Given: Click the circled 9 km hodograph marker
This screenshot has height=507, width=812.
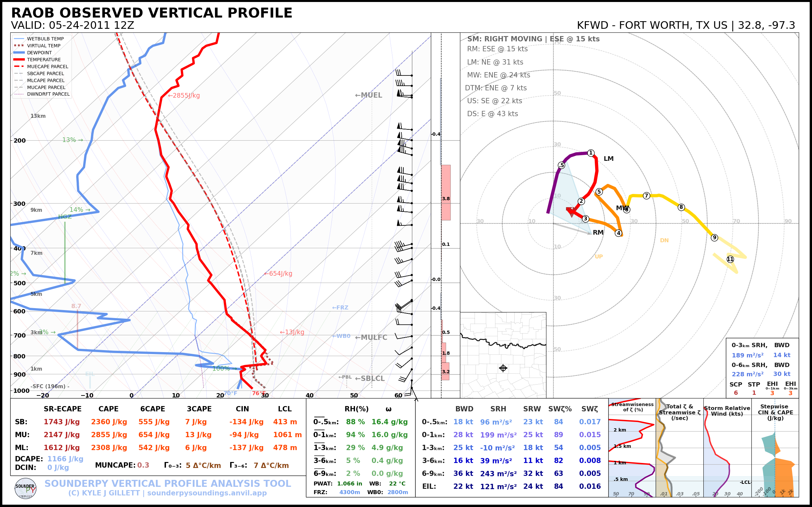Looking at the screenshot, I should point(714,237).
